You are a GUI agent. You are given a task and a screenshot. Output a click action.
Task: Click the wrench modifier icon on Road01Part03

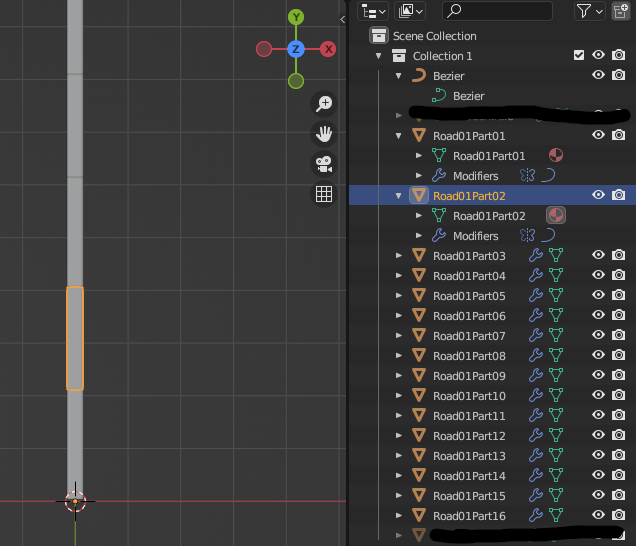(536, 255)
